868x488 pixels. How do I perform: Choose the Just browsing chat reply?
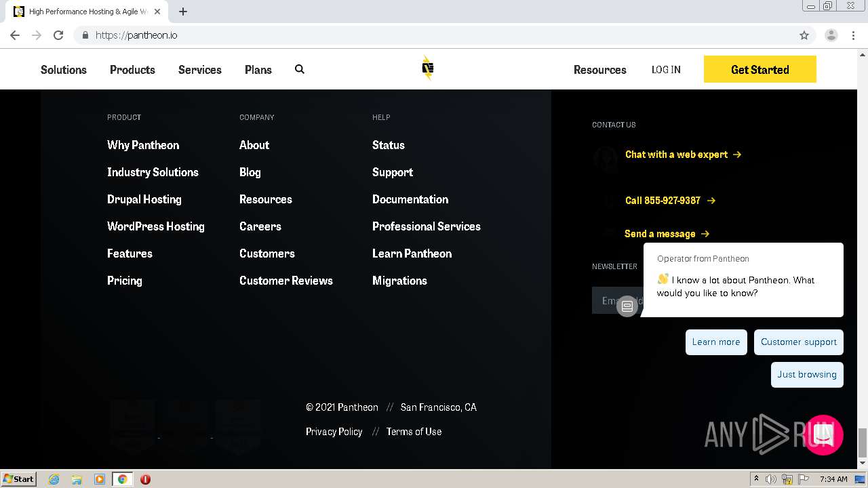pyautogui.click(x=807, y=375)
